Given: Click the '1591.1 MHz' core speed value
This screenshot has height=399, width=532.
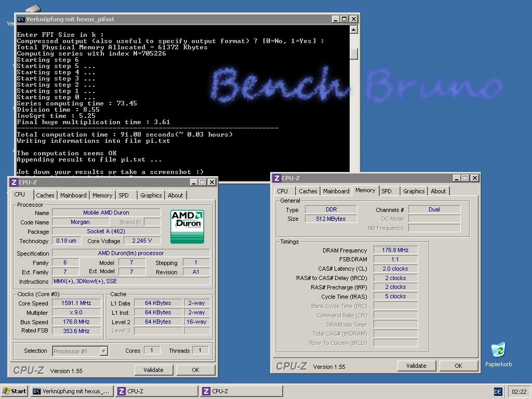Looking at the screenshot, I should click(x=76, y=303).
